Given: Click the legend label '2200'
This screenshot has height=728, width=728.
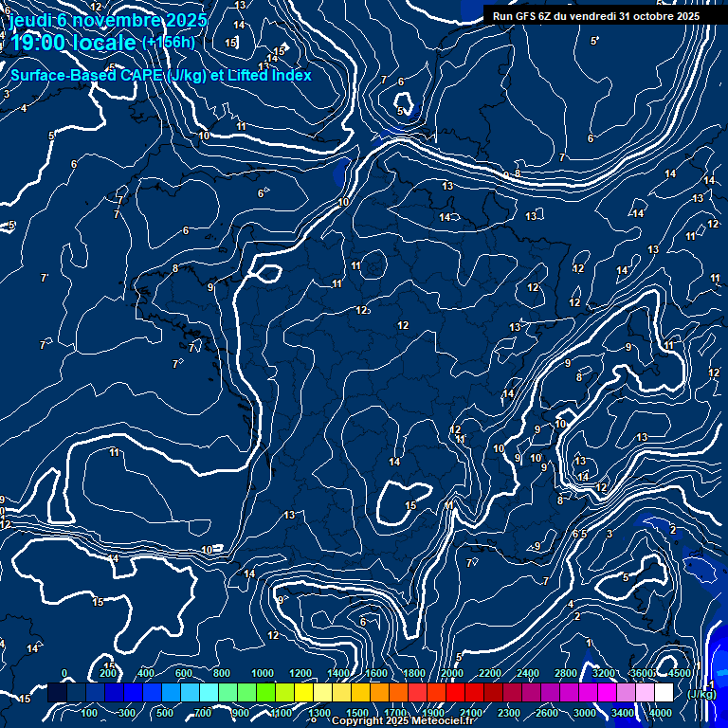Looking at the screenshot, I should pos(490,673).
